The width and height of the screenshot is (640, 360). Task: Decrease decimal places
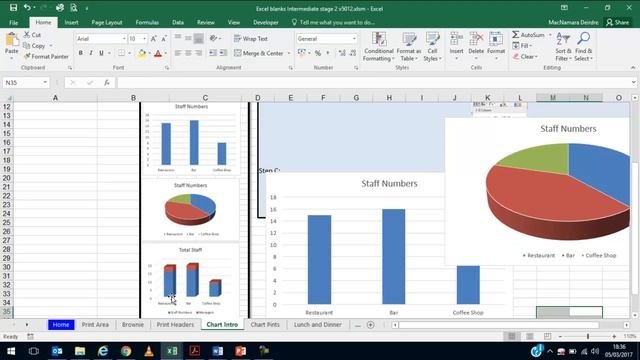(353, 53)
